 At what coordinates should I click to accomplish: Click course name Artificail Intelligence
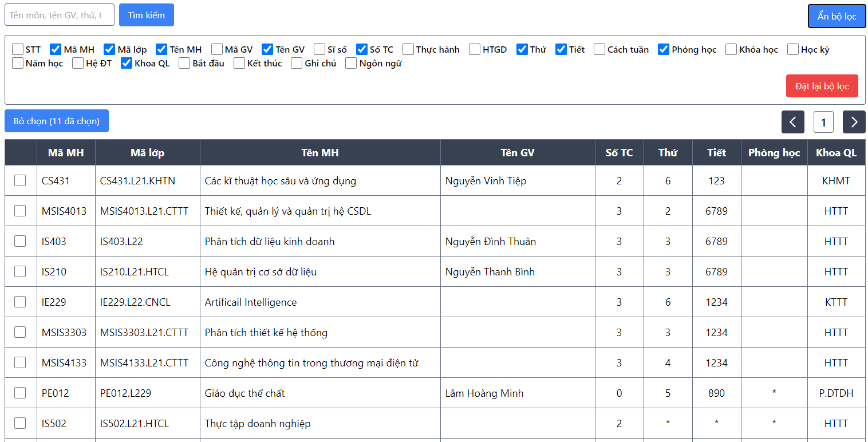pyautogui.click(x=251, y=302)
